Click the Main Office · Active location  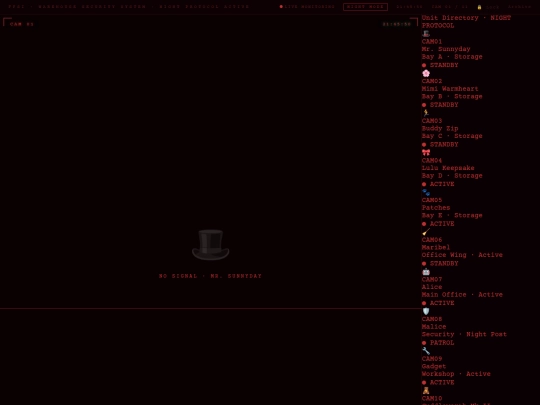click(462, 294)
